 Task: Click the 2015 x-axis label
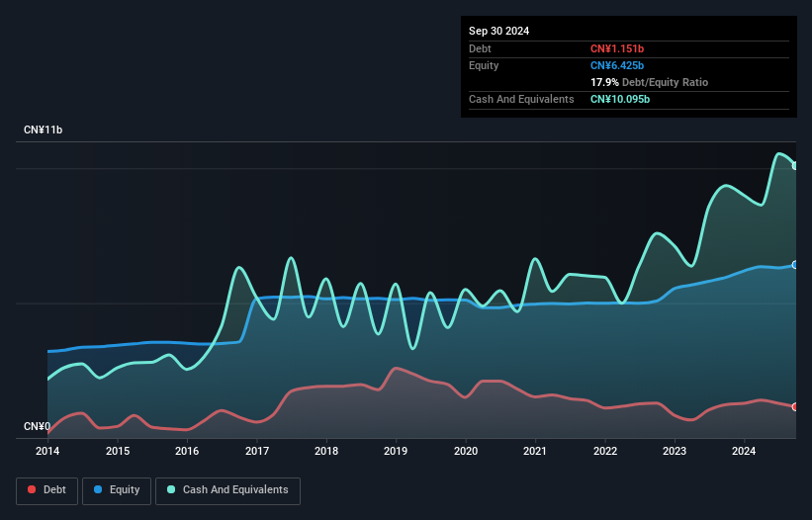click(118, 451)
